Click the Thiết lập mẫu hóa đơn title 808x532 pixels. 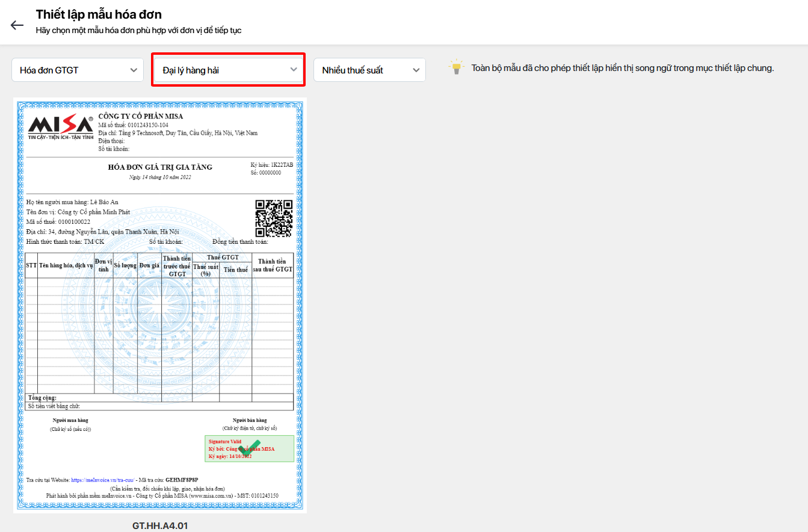tap(99, 14)
